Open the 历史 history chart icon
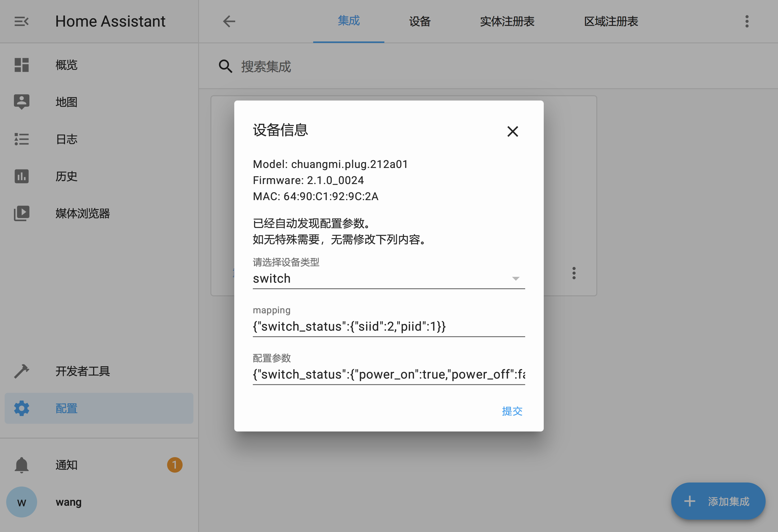Viewport: 778px width, 532px height. [x=21, y=176]
